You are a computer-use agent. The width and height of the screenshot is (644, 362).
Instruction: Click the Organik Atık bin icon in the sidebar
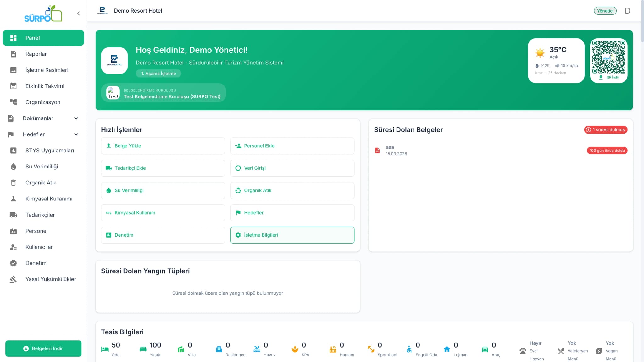click(x=13, y=183)
